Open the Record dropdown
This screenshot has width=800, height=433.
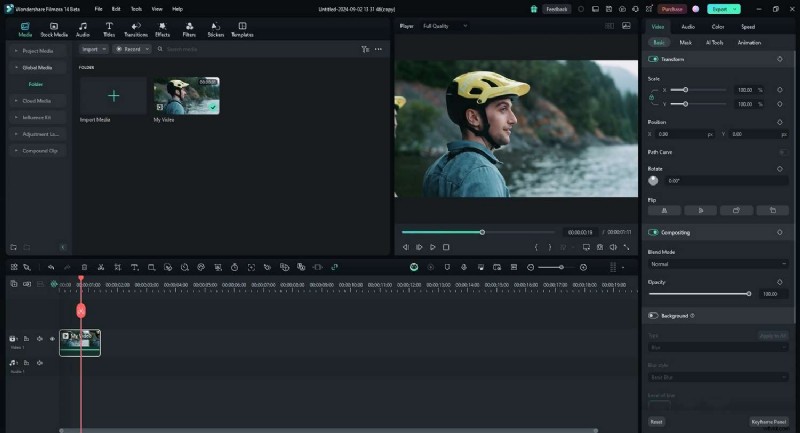[132, 49]
